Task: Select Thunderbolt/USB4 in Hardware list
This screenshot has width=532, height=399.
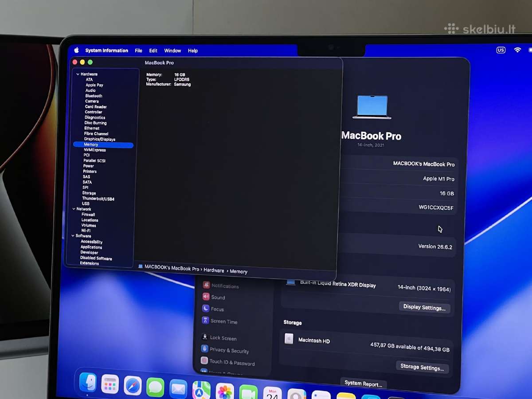Action: click(98, 199)
